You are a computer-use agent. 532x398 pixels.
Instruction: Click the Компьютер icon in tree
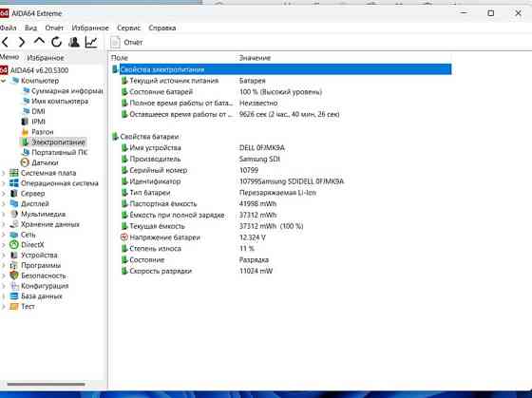click(x=14, y=81)
